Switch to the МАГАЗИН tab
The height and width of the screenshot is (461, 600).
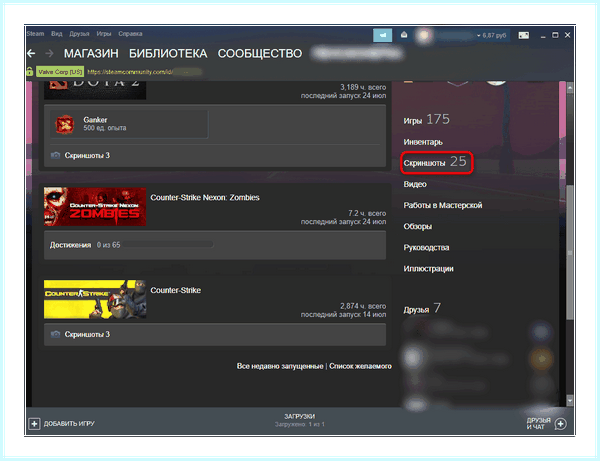coord(91,53)
